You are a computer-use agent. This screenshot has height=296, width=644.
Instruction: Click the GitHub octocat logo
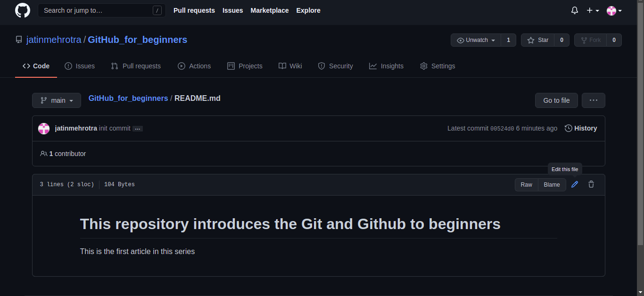[23, 10]
